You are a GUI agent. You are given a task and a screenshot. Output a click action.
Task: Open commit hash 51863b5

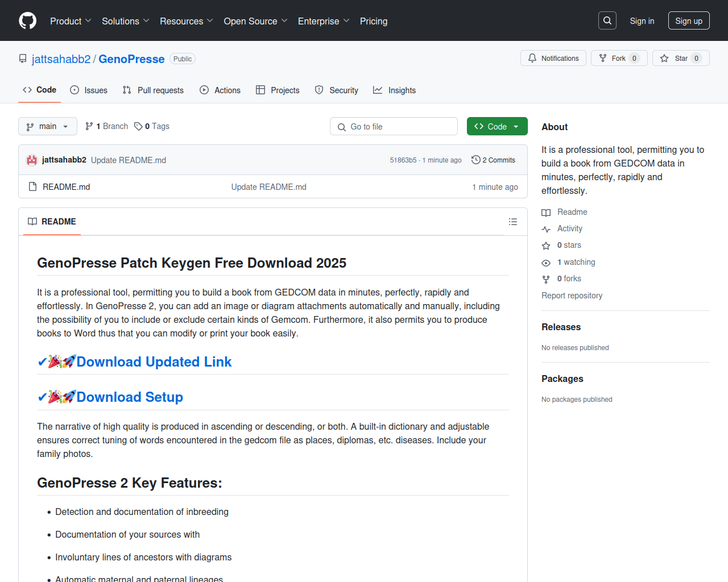pyautogui.click(x=403, y=160)
